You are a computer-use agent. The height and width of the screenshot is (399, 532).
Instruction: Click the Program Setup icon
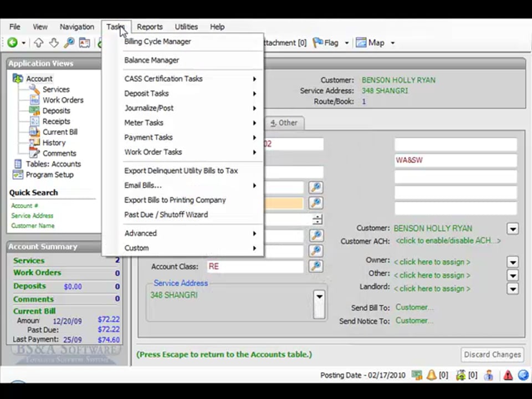(x=18, y=175)
